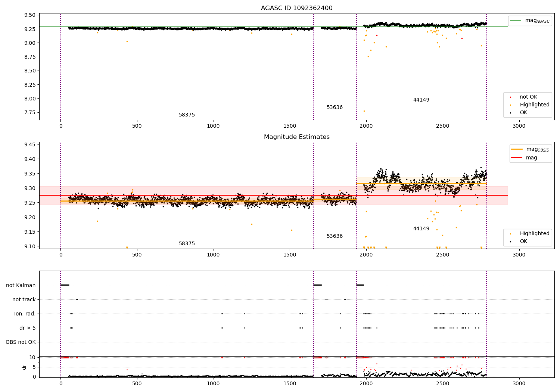This screenshot has width=560, height=392.
Task: Click x-axis tick 2500 in Magnitude Estimates plot
Action: pos(442,255)
